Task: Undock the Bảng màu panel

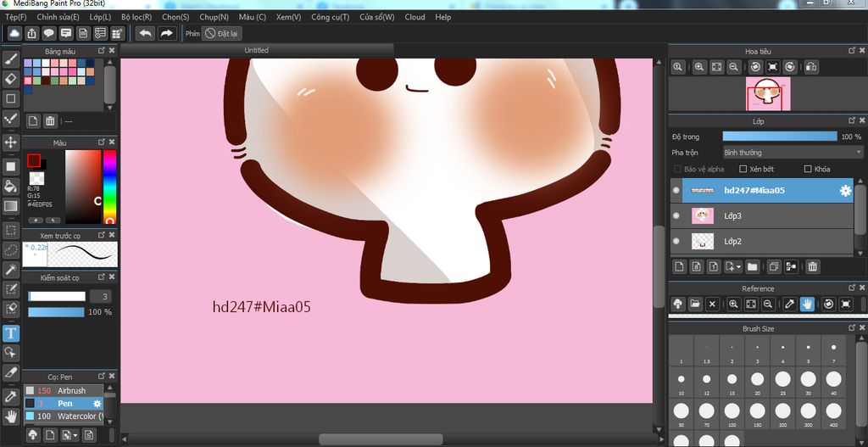Action: 102,50
